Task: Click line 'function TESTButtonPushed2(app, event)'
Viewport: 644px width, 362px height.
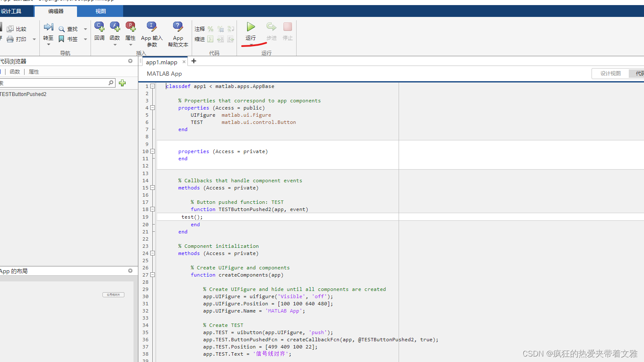Action: tap(250, 209)
